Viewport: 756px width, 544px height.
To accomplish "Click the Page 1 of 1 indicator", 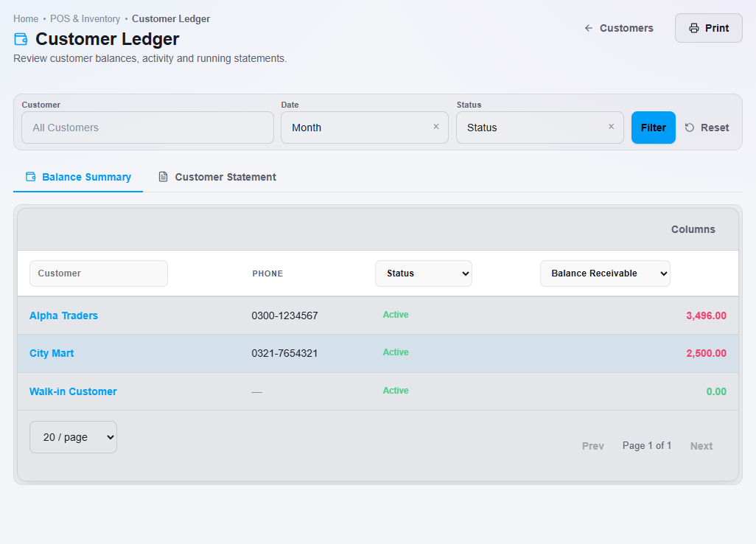I will (x=646, y=445).
